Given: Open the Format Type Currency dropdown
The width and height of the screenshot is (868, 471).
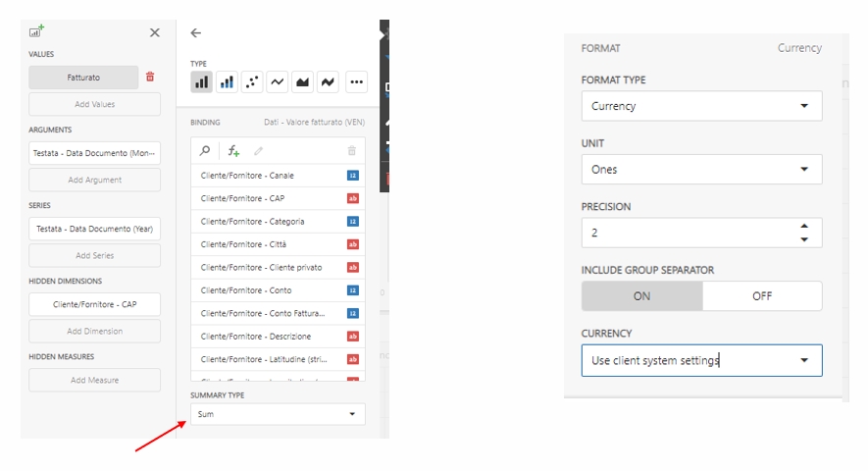Looking at the screenshot, I should (x=701, y=106).
